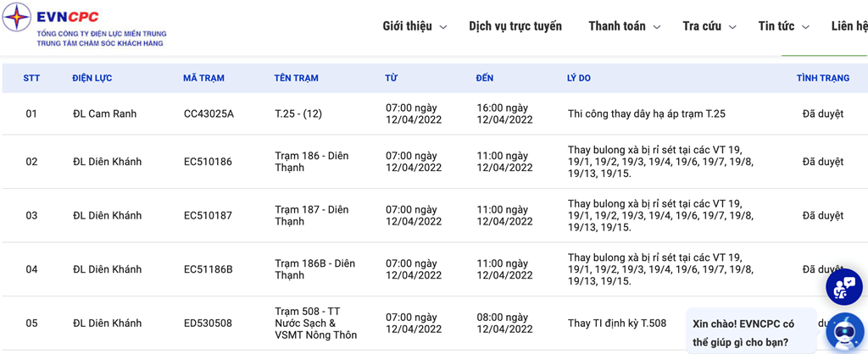Open the Tin tức dropdown arrow
This screenshot has height=354, width=868.
[805, 27]
